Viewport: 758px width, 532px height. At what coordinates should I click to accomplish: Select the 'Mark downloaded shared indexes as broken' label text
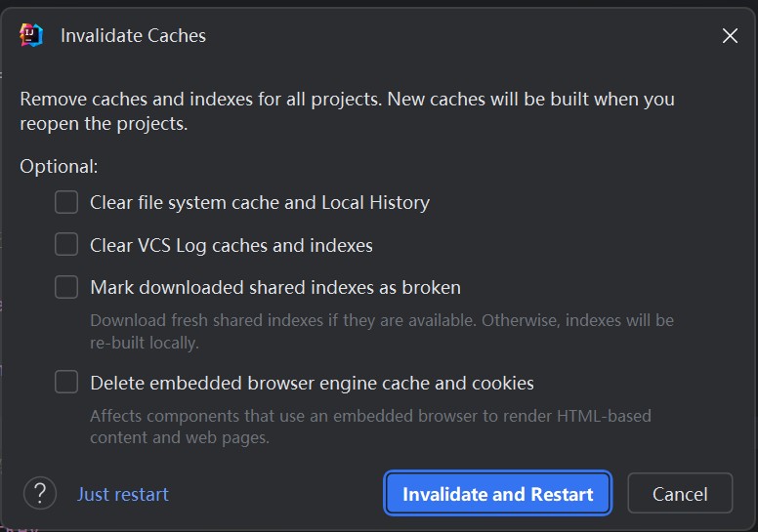[x=275, y=288]
